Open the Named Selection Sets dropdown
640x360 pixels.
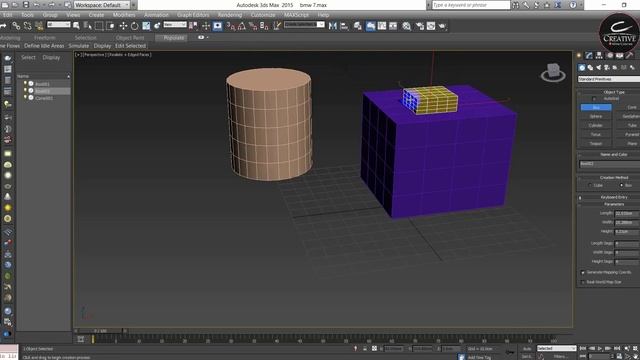pyautogui.click(x=304, y=25)
